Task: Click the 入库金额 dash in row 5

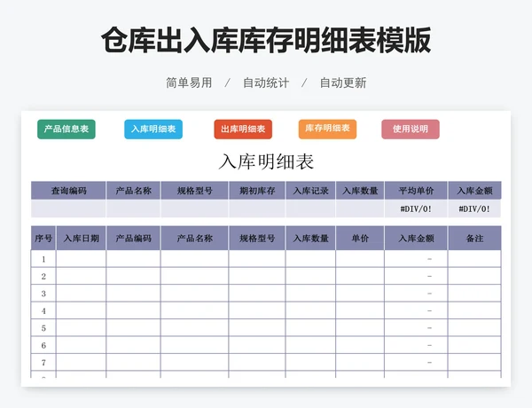Action: tap(429, 328)
